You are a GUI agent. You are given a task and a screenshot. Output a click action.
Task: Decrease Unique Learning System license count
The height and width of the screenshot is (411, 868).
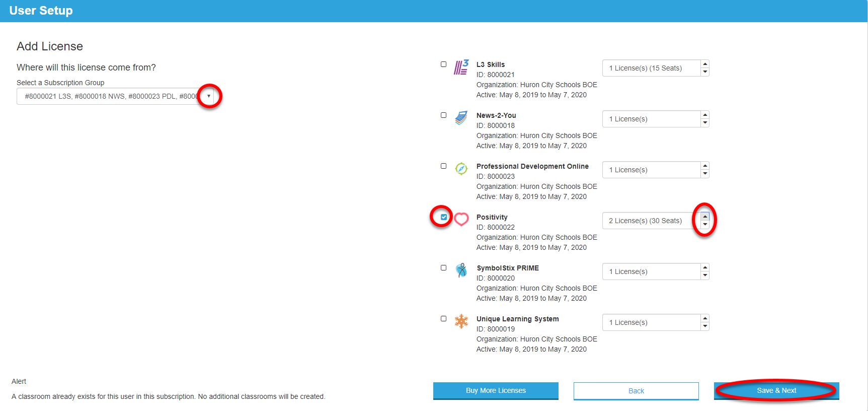[705, 326]
